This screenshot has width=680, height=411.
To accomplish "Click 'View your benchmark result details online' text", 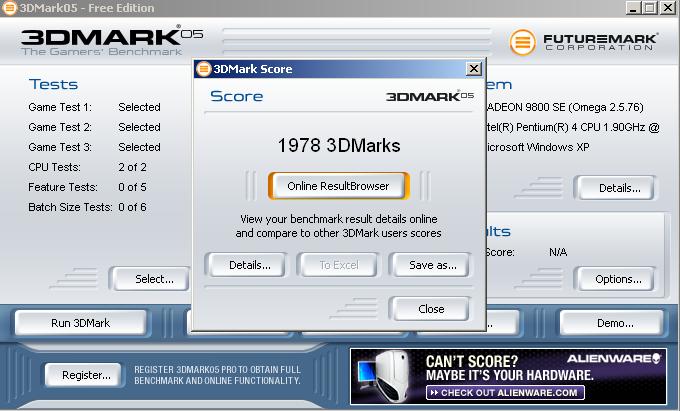I will click(339, 219).
